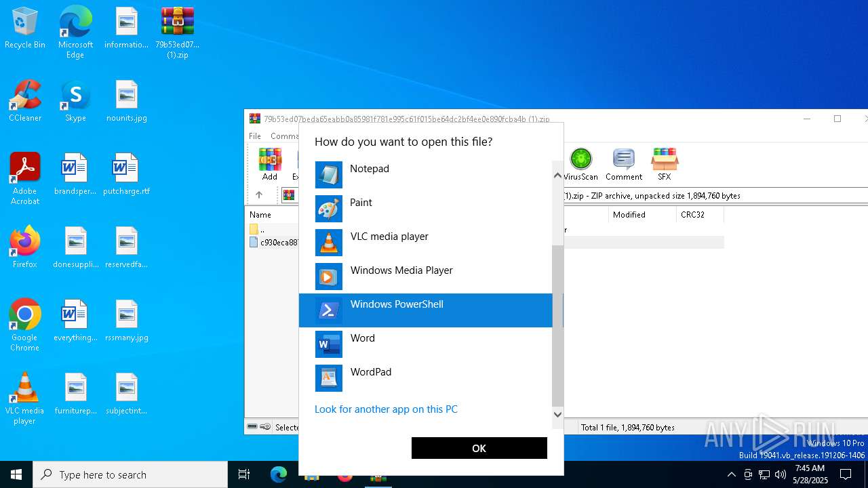Open Task View on taskbar

pyautogui.click(x=244, y=474)
